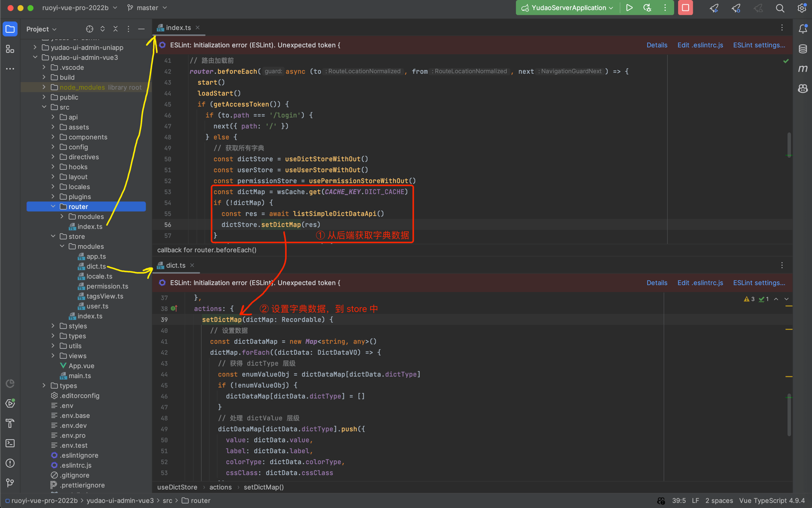
Task: Click Edit .eslintrc.js link in top editor
Action: click(700, 45)
